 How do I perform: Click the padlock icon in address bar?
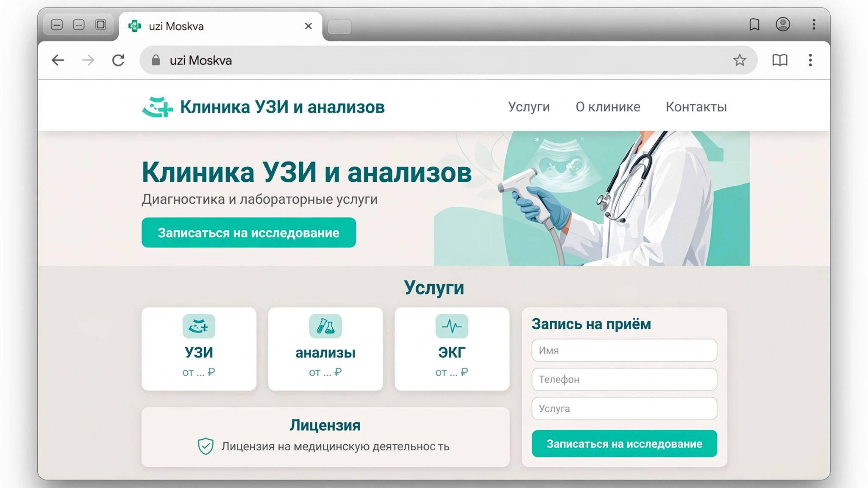point(156,60)
